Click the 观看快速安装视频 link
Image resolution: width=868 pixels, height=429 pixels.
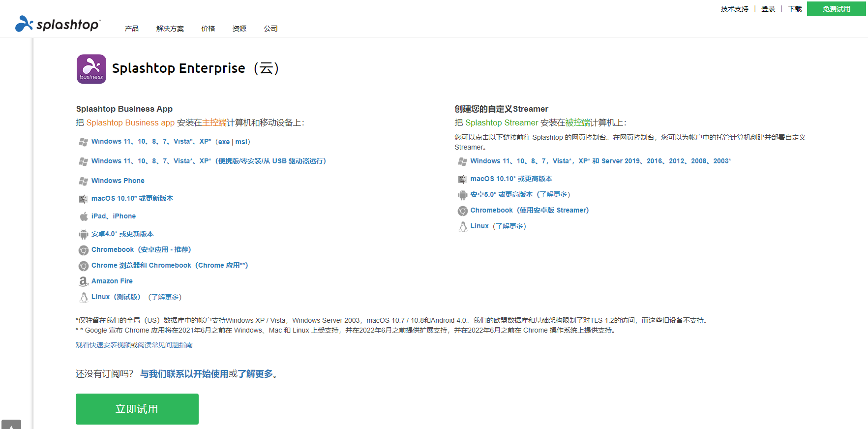tap(103, 345)
